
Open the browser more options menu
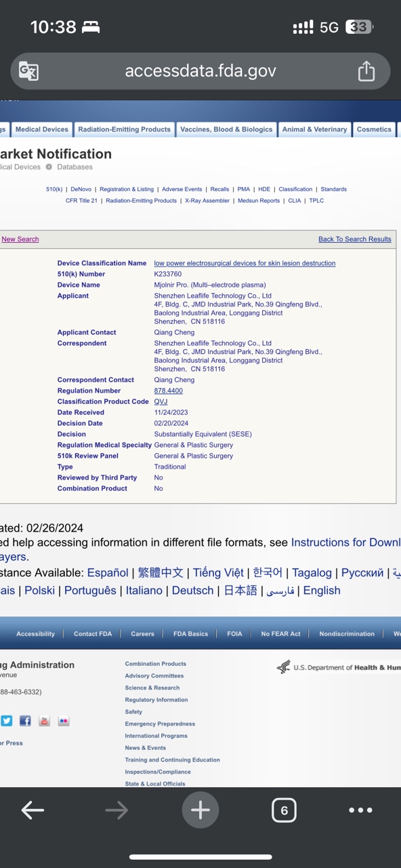(360, 810)
